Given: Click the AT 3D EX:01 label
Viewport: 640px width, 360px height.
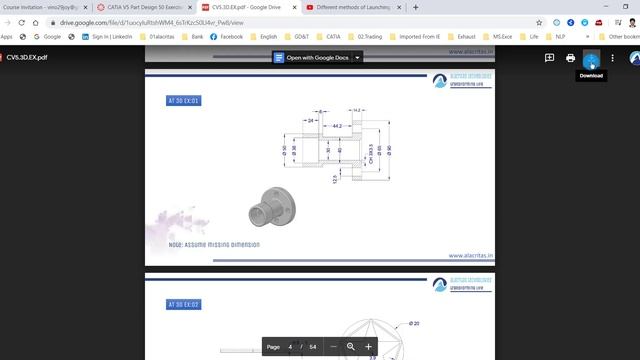Looking at the screenshot, I should pyautogui.click(x=184, y=101).
